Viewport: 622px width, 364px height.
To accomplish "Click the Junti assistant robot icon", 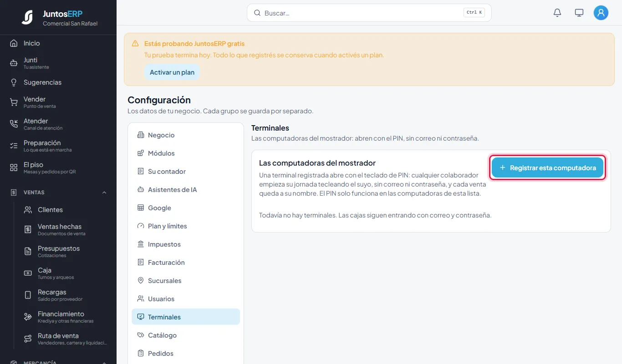I will (x=14, y=63).
